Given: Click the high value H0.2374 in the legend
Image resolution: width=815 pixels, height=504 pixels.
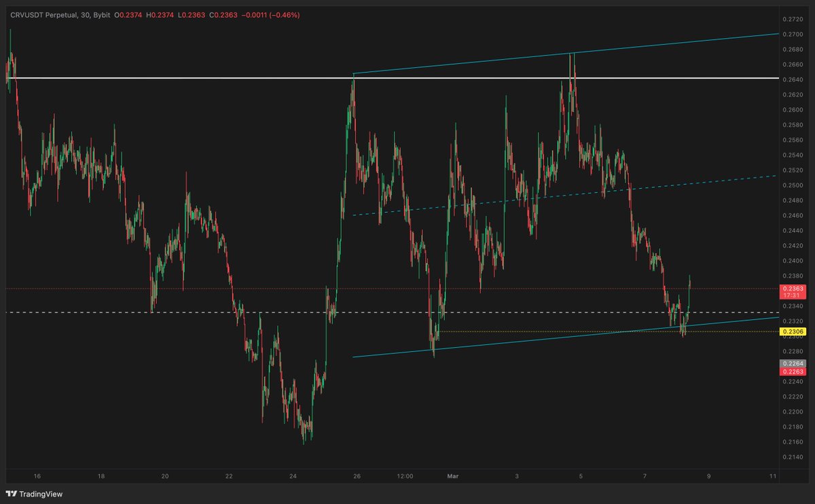Looking at the screenshot, I should click(x=160, y=14).
